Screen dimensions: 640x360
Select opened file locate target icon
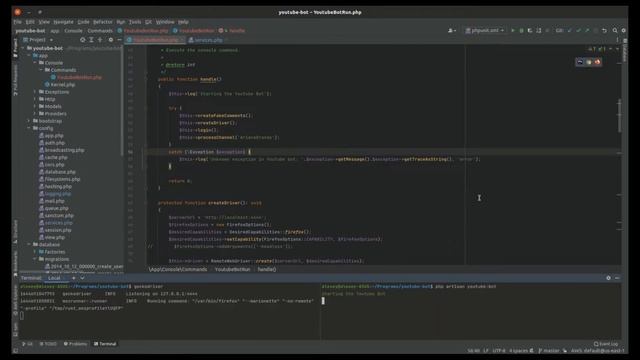(83, 40)
